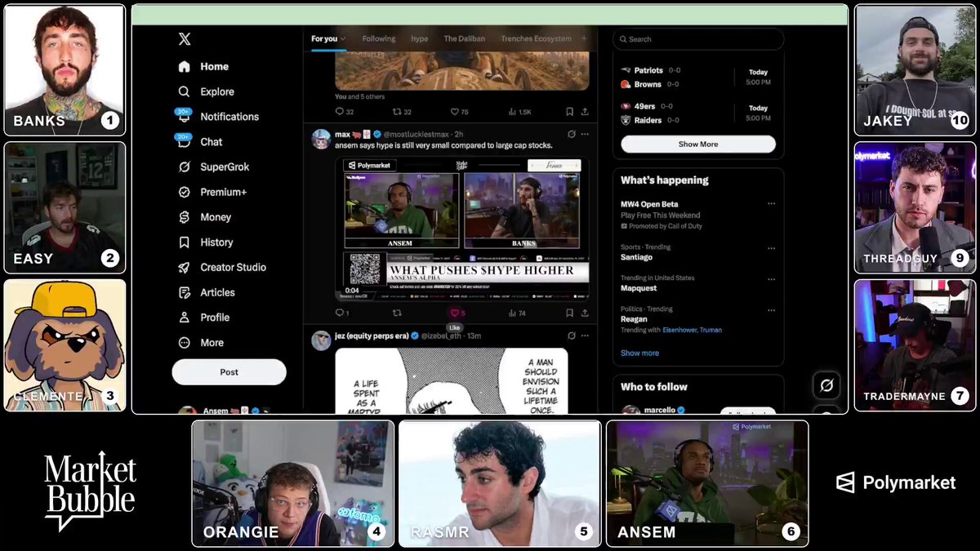
Task: Open the More menu in the sidebar
Action: click(x=201, y=343)
